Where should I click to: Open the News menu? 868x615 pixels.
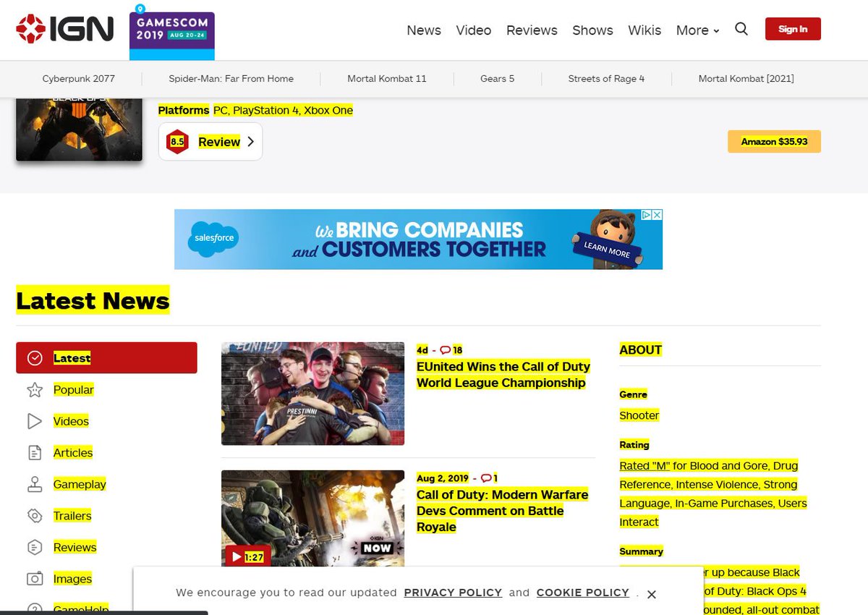(424, 30)
